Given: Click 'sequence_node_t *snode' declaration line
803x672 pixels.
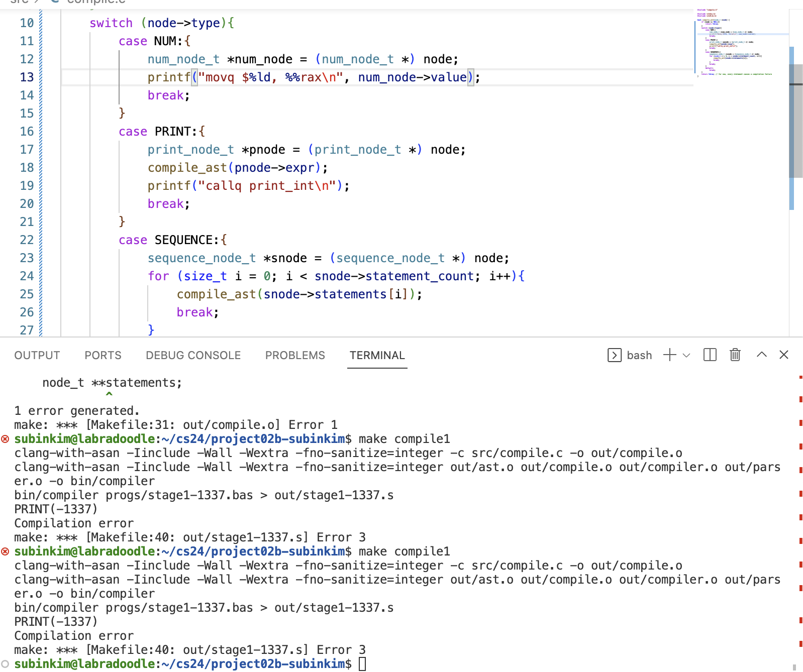Looking at the screenshot, I should click(329, 258).
